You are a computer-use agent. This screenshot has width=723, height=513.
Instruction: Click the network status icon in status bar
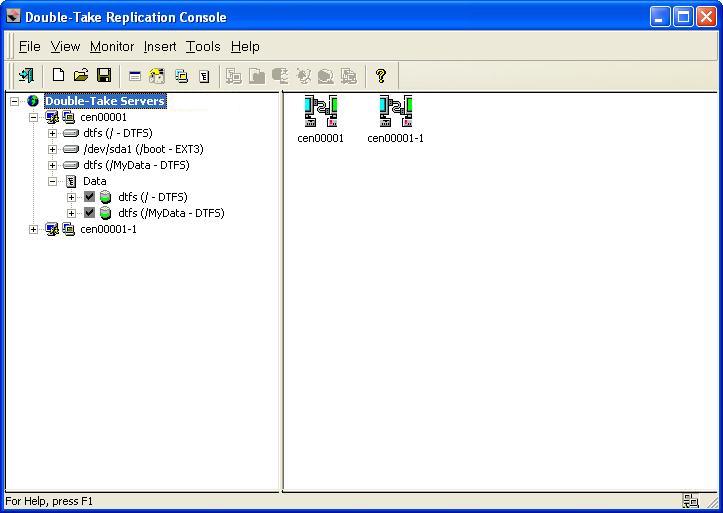point(690,501)
